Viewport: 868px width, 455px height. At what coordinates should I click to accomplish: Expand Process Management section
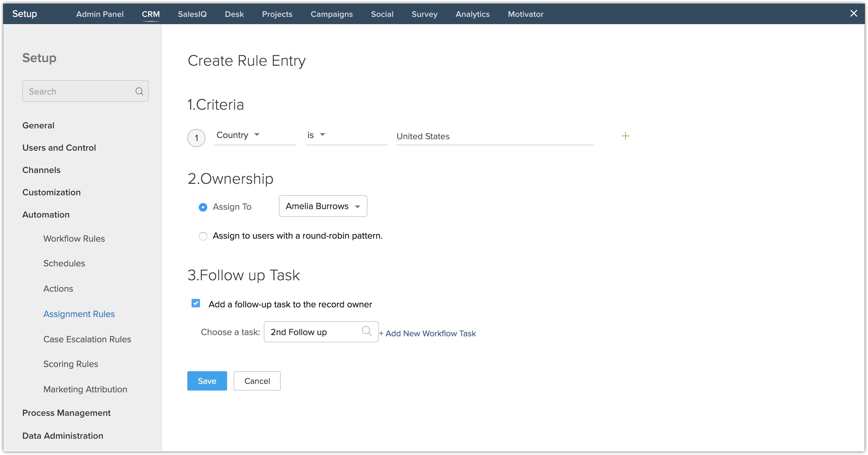tap(66, 413)
